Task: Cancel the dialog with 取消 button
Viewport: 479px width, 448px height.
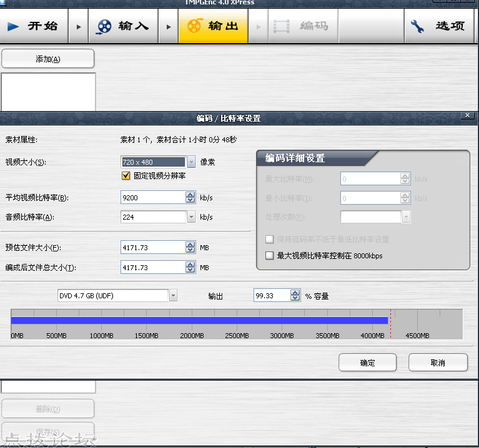Action: pyautogui.click(x=438, y=363)
